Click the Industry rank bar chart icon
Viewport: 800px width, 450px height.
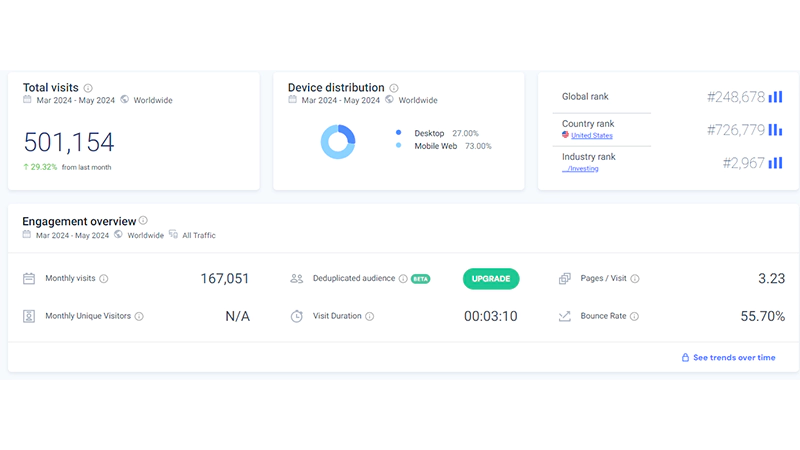tap(775, 163)
